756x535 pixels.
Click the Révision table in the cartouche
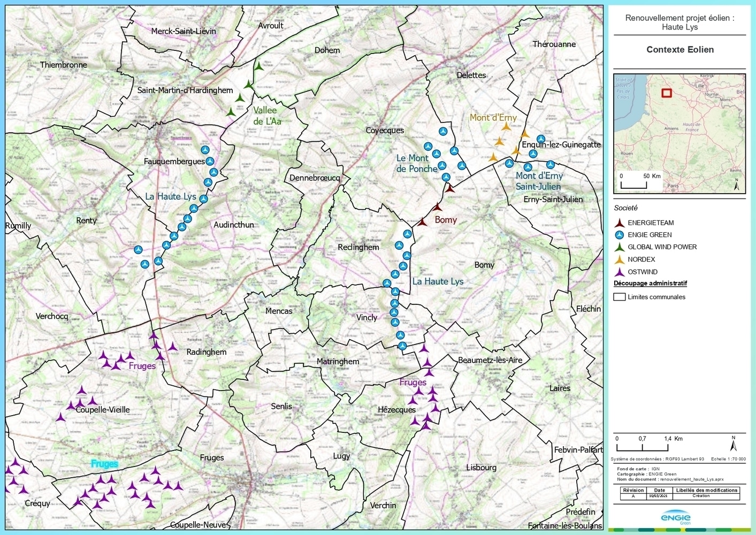pos(679,493)
